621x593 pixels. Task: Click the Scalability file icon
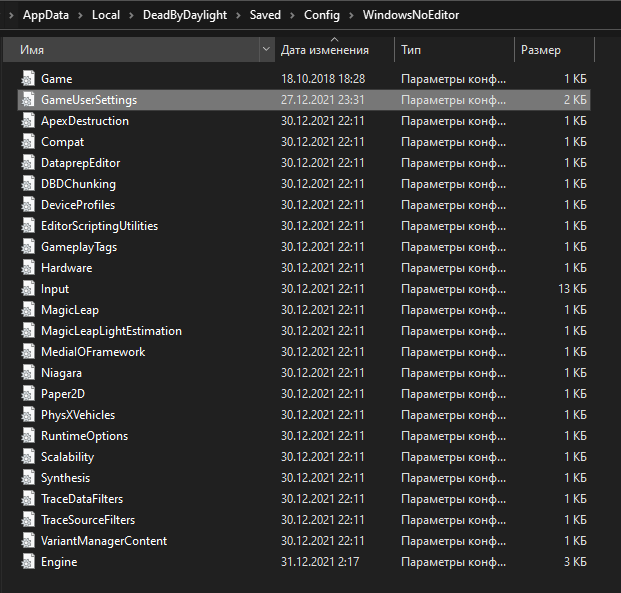pyautogui.click(x=28, y=457)
